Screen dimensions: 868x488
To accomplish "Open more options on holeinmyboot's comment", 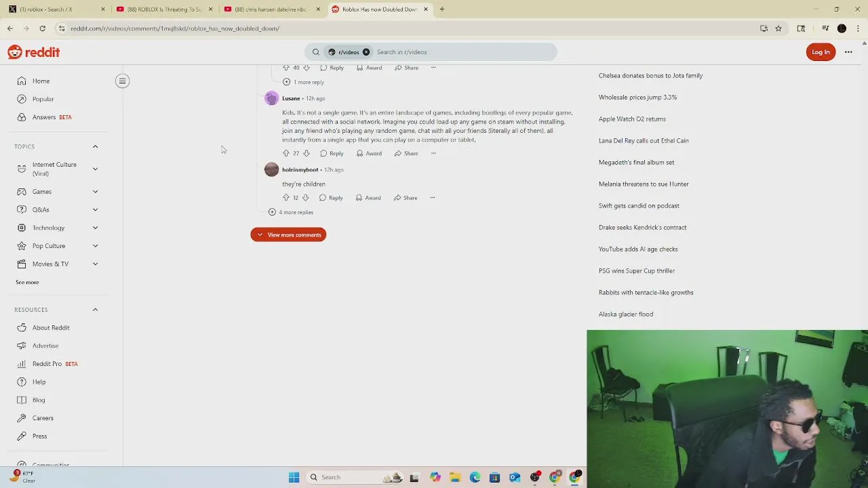I will tap(433, 198).
